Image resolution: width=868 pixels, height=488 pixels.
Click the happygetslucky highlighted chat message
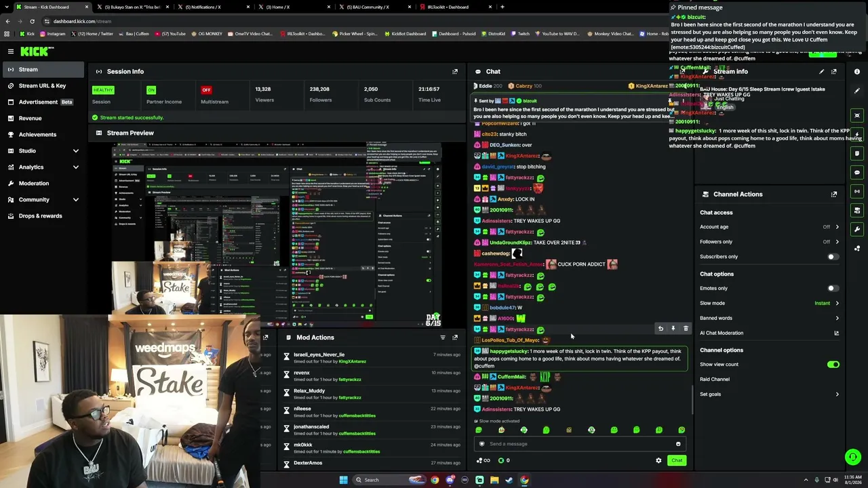point(580,359)
